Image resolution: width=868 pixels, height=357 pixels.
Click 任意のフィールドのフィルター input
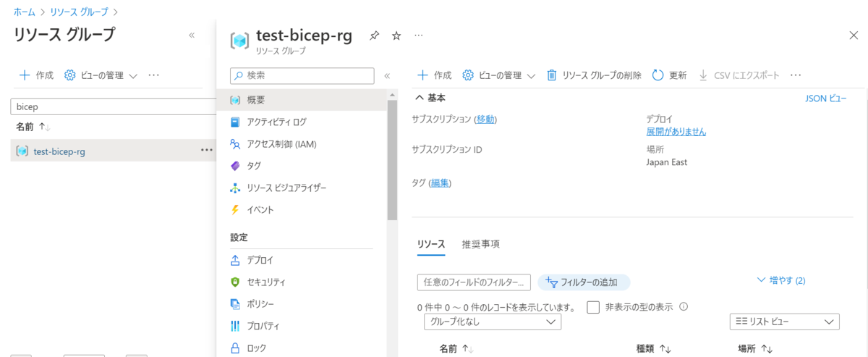(x=474, y=282)
